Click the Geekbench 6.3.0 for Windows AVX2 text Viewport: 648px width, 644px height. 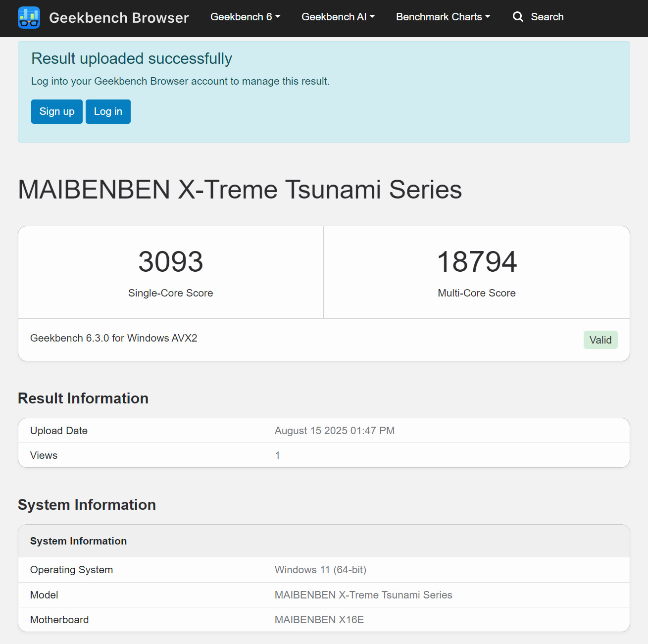coord(114,338)
